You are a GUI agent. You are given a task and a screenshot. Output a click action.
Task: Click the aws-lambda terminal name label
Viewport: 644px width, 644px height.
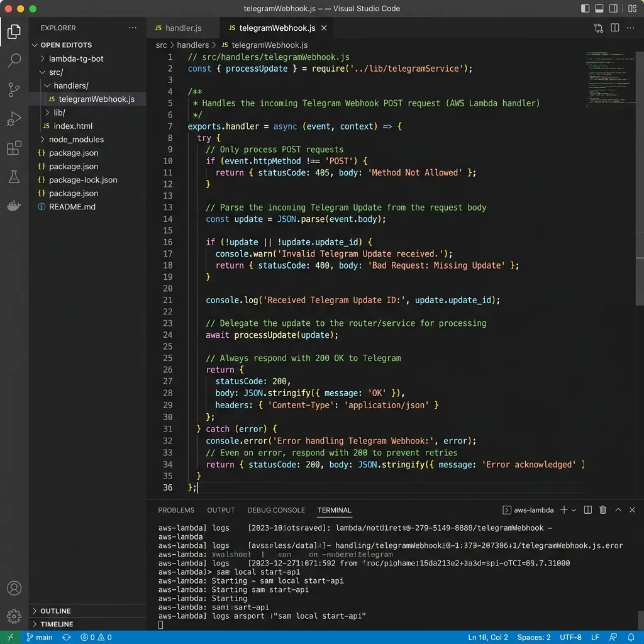point(533,510)
